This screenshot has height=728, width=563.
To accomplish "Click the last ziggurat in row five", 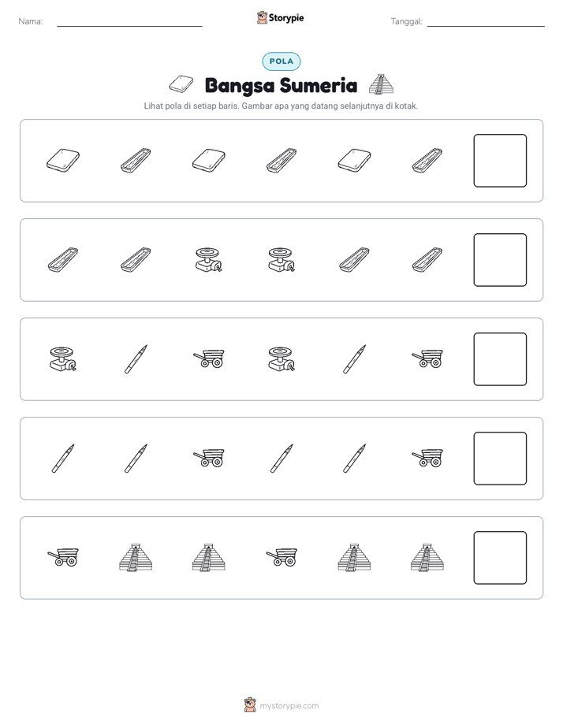I will [427, 557].
